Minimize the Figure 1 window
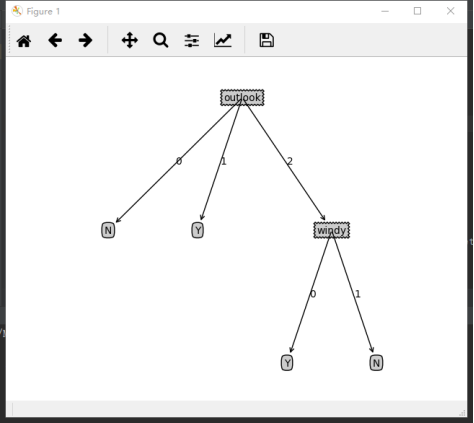The width and height of the screenshot is (474, 423). point(385,11)
